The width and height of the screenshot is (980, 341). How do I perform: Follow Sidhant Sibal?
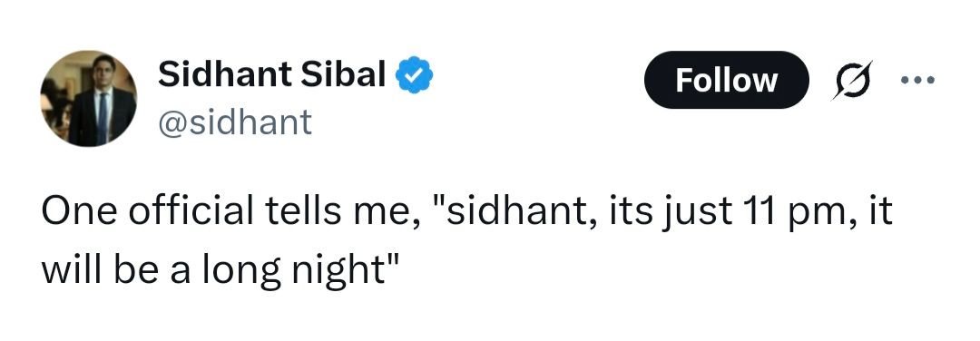(726, 80)
